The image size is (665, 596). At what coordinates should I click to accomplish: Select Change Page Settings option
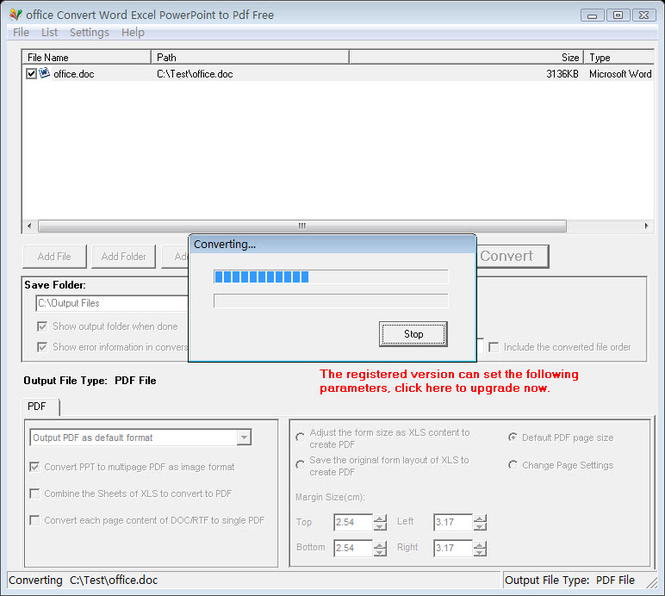point(513,465)
